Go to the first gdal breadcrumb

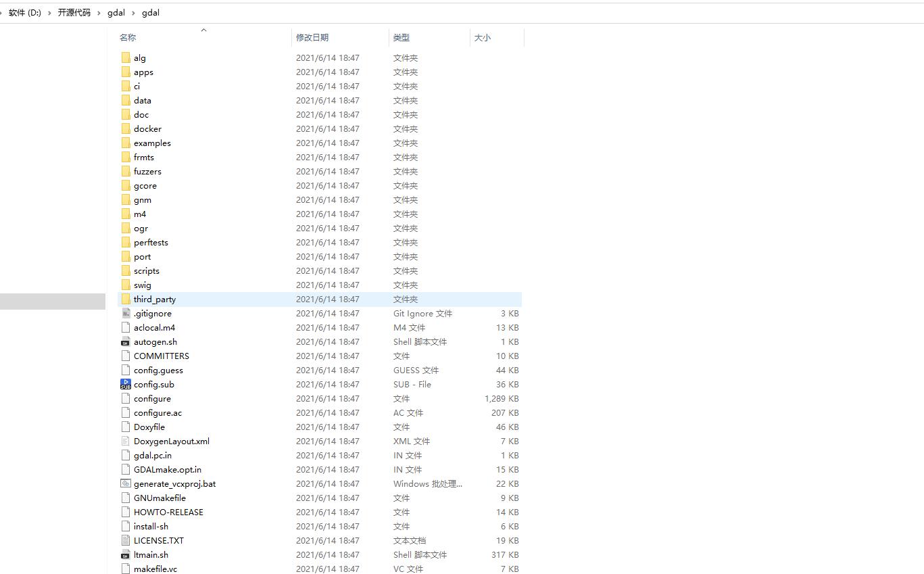coord(116,13)
